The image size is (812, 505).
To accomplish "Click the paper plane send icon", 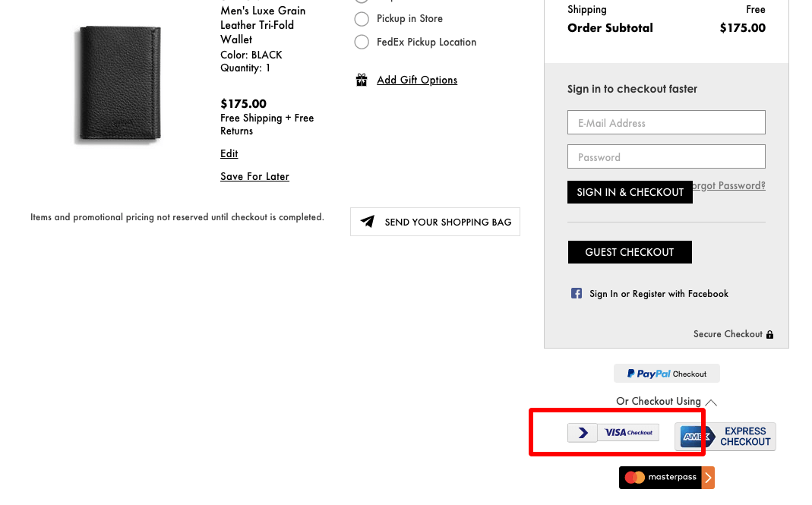I will (368, 222).
